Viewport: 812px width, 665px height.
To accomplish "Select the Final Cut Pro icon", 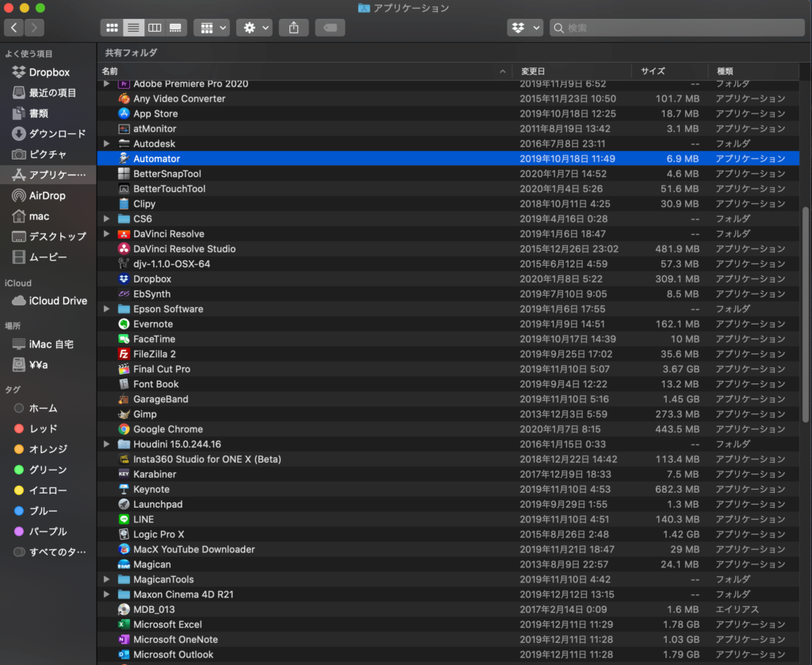I will [124, 369].
